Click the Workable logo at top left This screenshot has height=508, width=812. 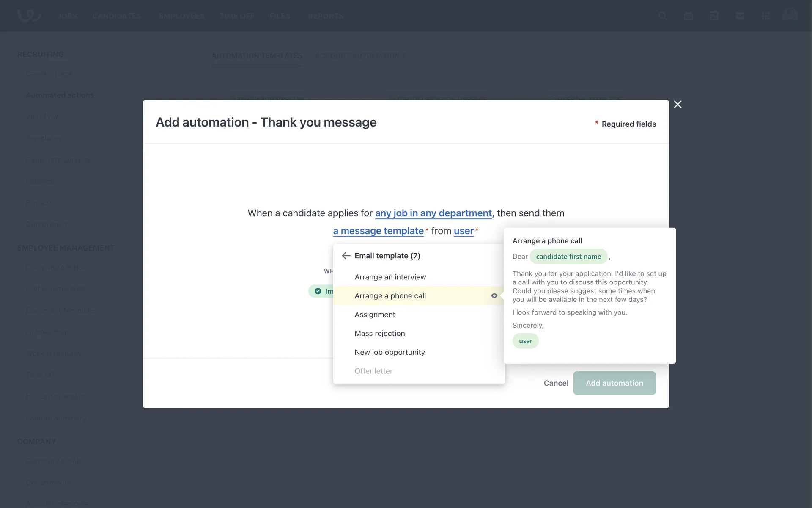click(x=29, y=15)
